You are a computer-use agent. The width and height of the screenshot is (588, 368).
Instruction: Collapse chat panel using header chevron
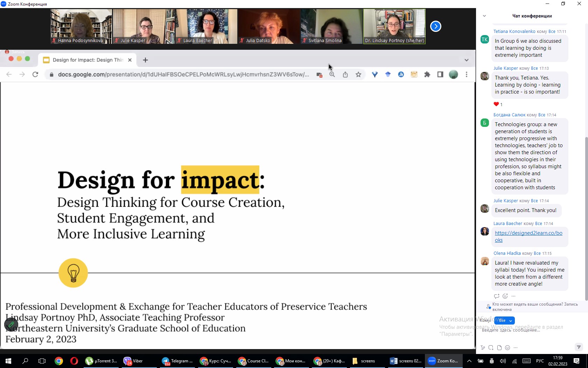484,16
